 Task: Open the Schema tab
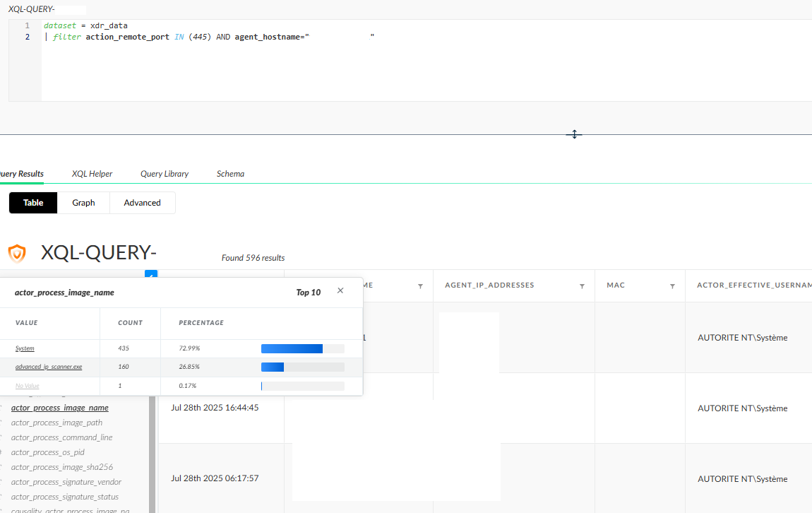(x=230, y=174)
